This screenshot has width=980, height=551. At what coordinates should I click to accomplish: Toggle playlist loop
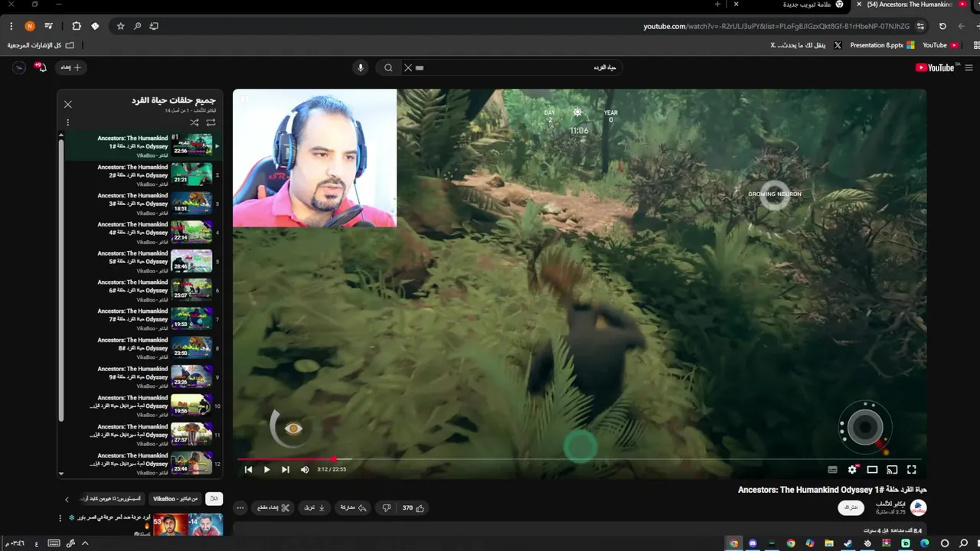[211, 122]
